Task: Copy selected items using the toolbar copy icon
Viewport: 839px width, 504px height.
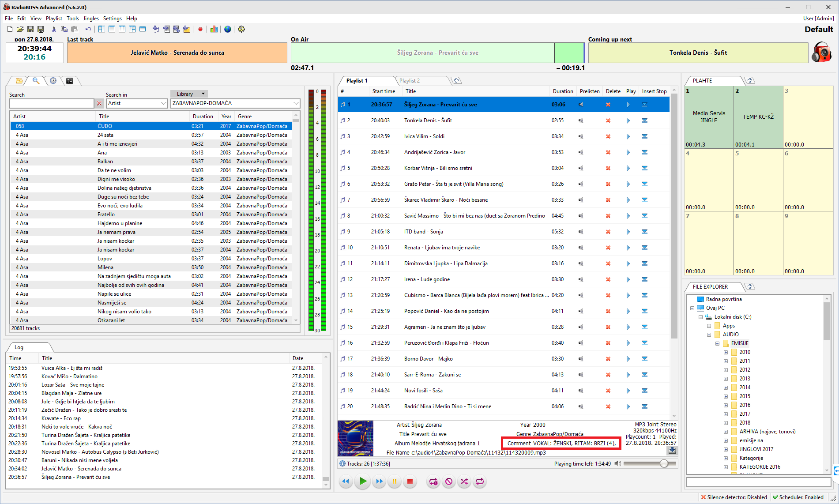Action: tap(64, 29)
